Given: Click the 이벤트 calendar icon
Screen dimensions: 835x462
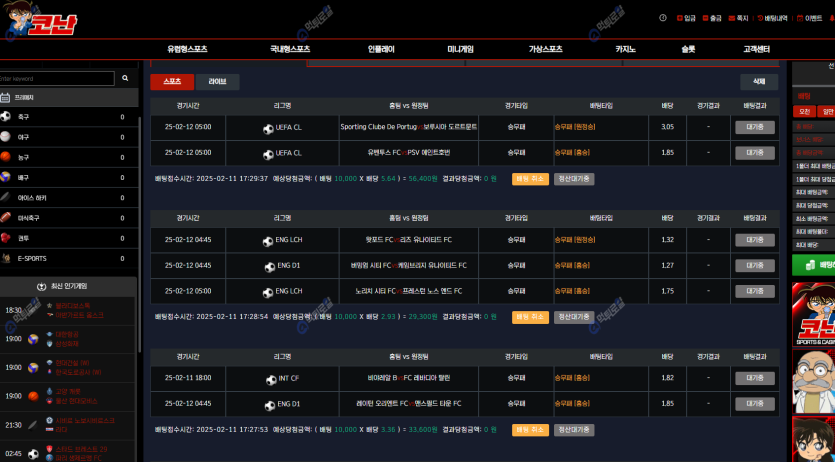Looking at the screenshot, I should click(801, 18).
